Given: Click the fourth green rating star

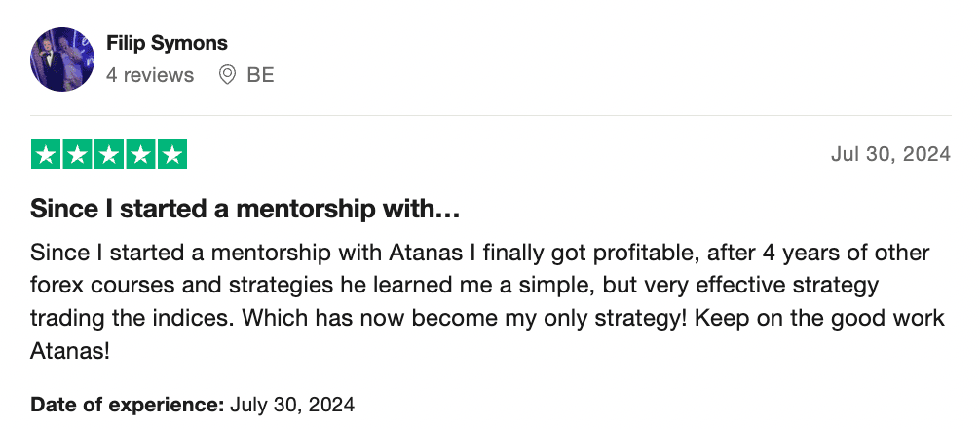Looking at the screenshot, I should [x=140, y=154].
